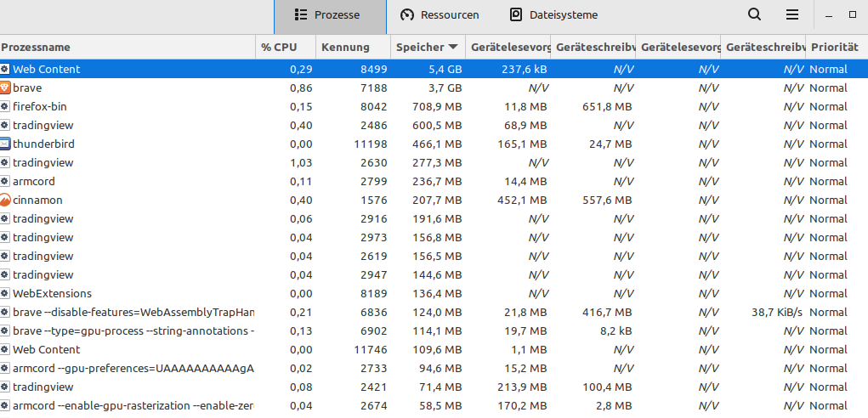Select the brave --type=gpu-process row
868x418 pixels.
coord(434,331)
